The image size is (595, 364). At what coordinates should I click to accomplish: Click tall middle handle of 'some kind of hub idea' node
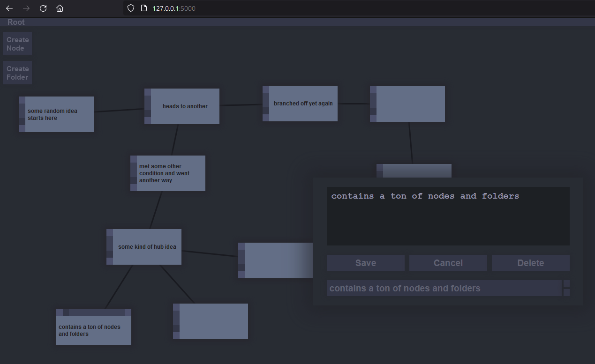110,244
